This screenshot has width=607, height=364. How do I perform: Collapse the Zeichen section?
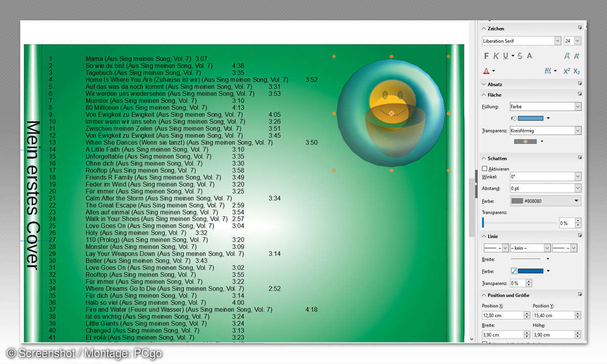click(484, 29)
